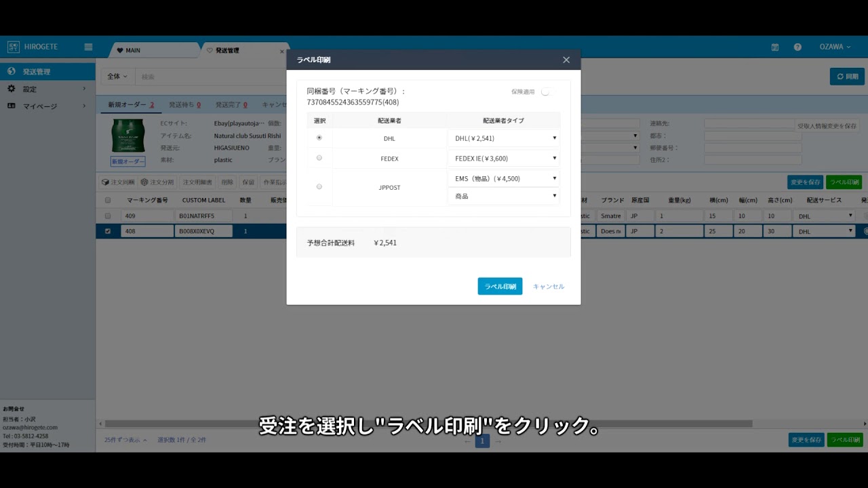Click the 注文明細書 toolbar button
868x488 pixels.
click(x=197, y=182)
